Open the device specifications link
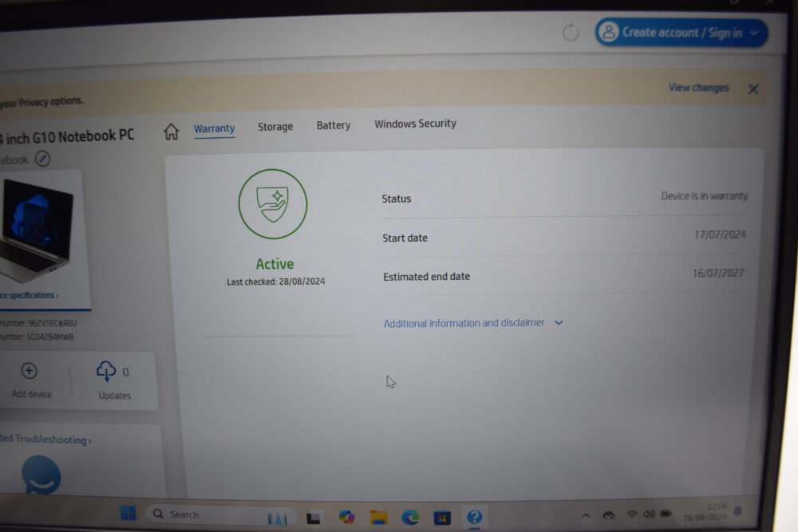The height and width of the screenshot is (532, 798). click(x=30, y=295)
